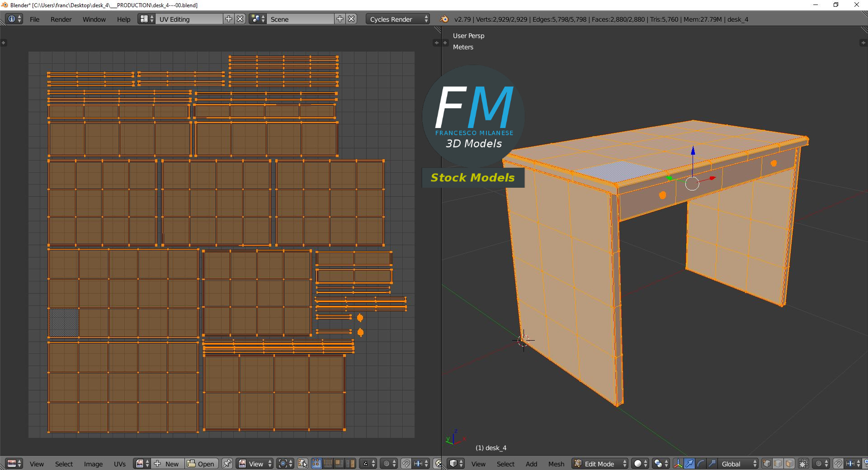Open the Cycles Render engine dropdown

click(397, 19)
